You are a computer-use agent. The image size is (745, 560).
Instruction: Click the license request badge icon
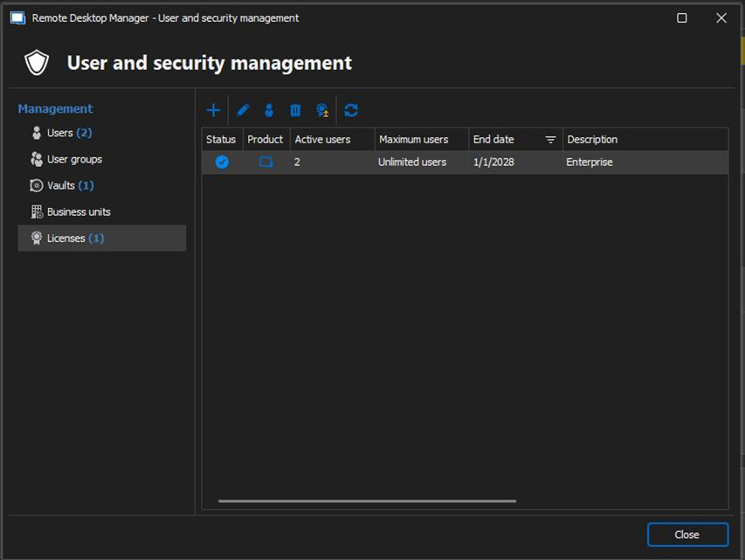click(322, 110)
